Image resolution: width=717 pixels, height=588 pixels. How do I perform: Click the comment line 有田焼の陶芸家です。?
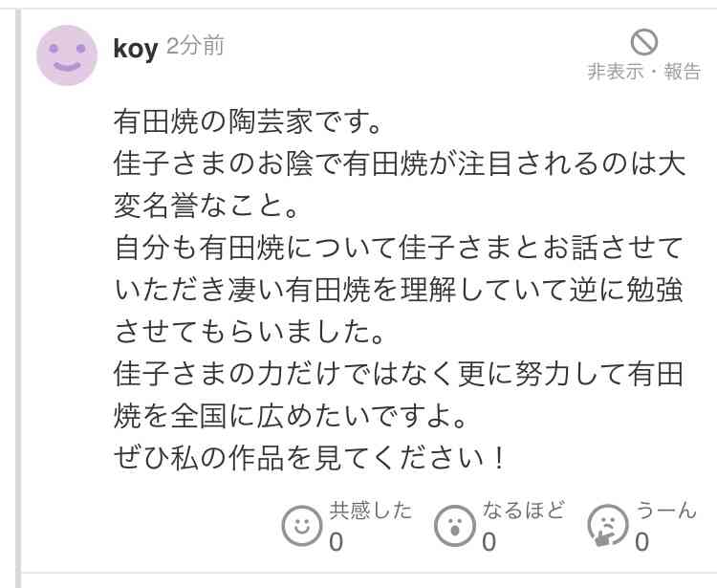(248, 121)
